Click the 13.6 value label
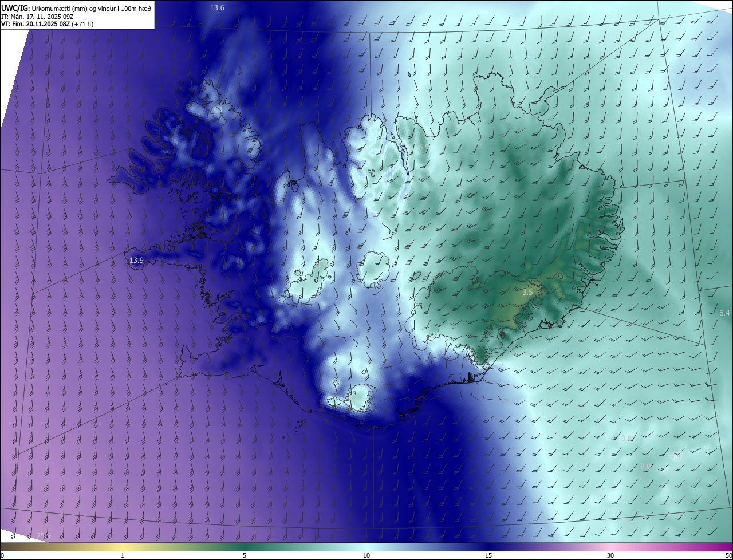Image resolution: width=733 pixels, height=560 pixels. pyautogui.click(x=217, y=8)
